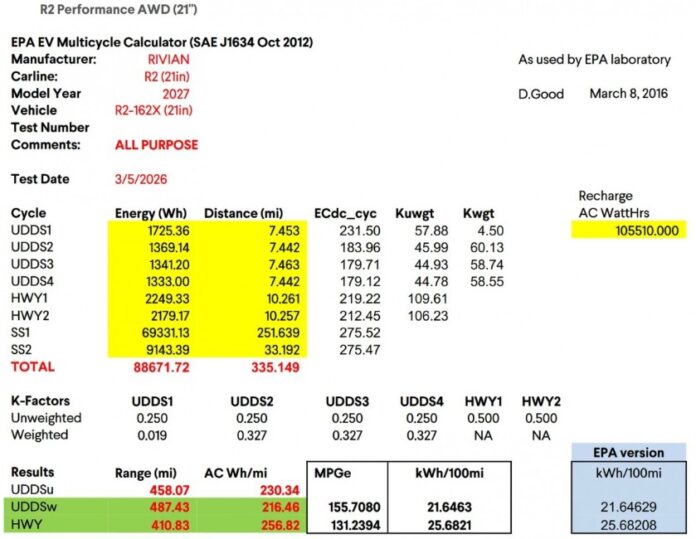Click kWh/100mi value 21.6463
The width and height of the screenshot is (696, 539).
click(450, 507)
